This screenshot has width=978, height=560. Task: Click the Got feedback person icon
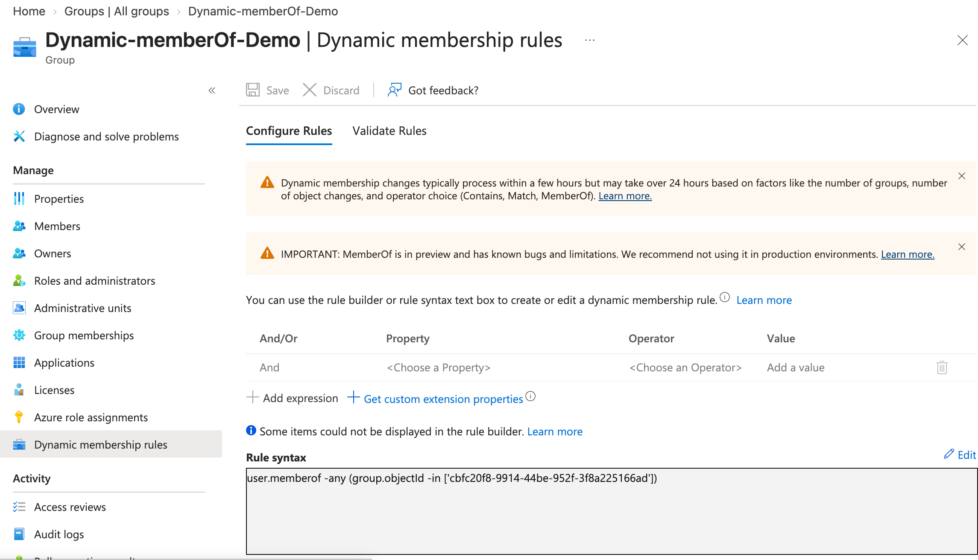point(395,90)
